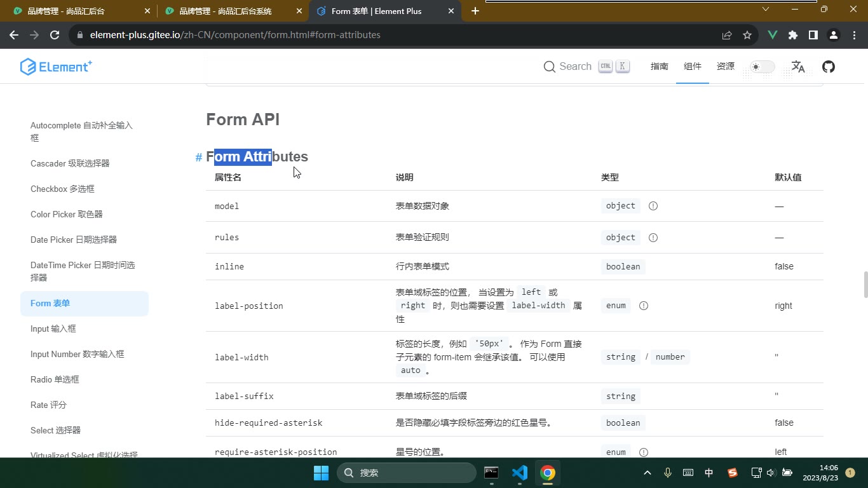Open the 指南 navigation item
Screen dimensions: 868x488
660,66
